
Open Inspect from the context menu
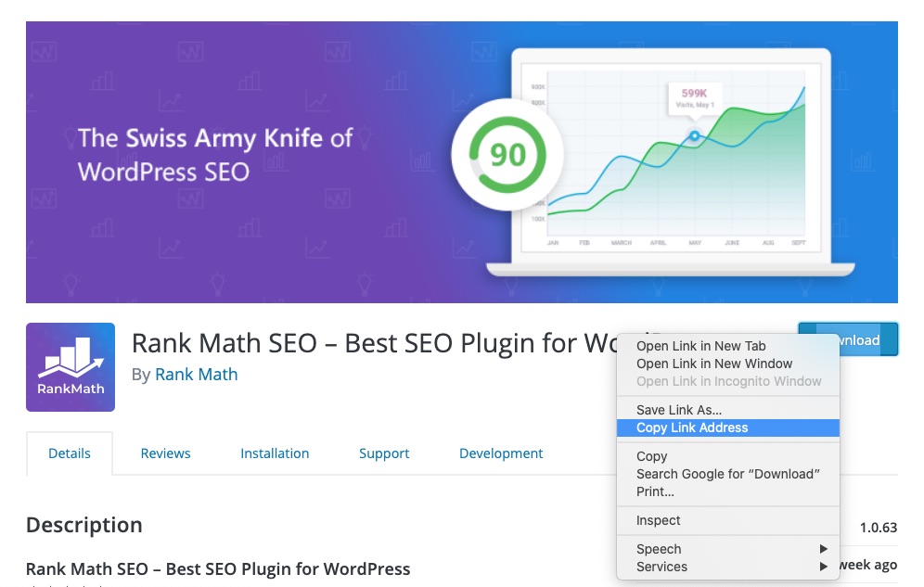tap(658, 520)
